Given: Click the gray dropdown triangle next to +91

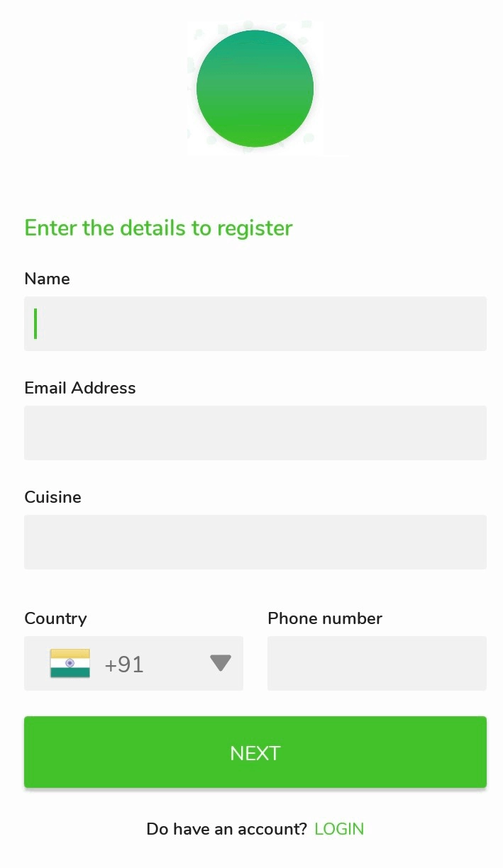Looking at the screenshot, I should (220, 663).
